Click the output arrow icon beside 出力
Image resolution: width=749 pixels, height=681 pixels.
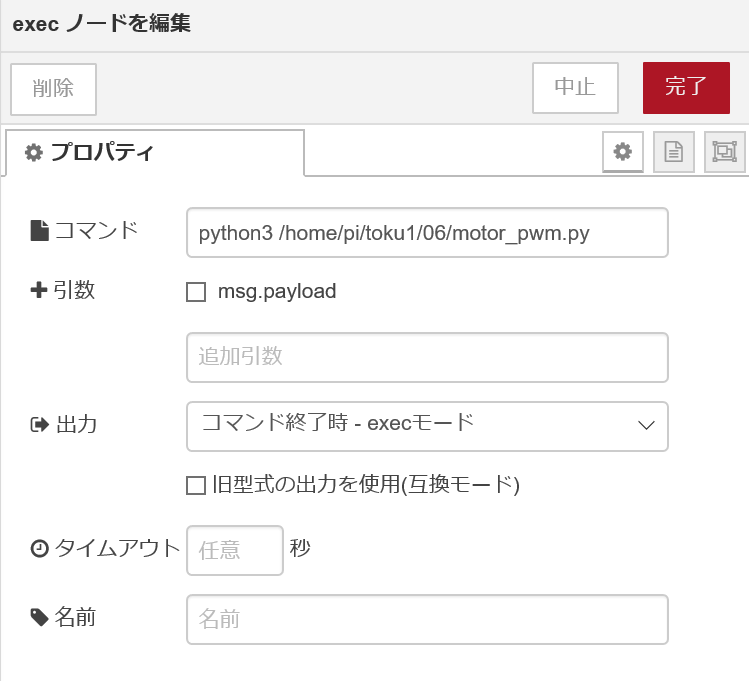pos(39,425)
